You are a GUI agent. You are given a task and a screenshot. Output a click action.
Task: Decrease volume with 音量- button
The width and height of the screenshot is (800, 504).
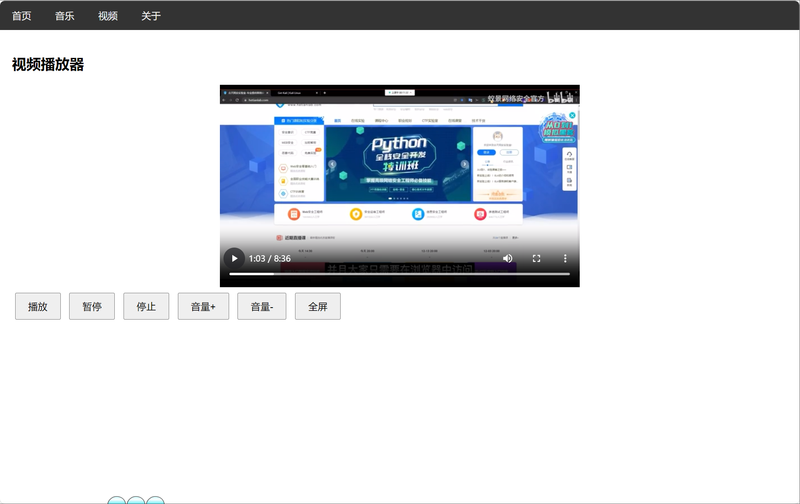coord(262,306)
